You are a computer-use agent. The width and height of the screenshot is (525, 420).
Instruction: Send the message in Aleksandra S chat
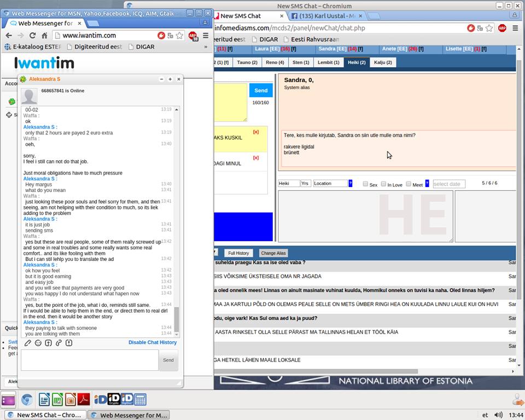tap(168, 360)
